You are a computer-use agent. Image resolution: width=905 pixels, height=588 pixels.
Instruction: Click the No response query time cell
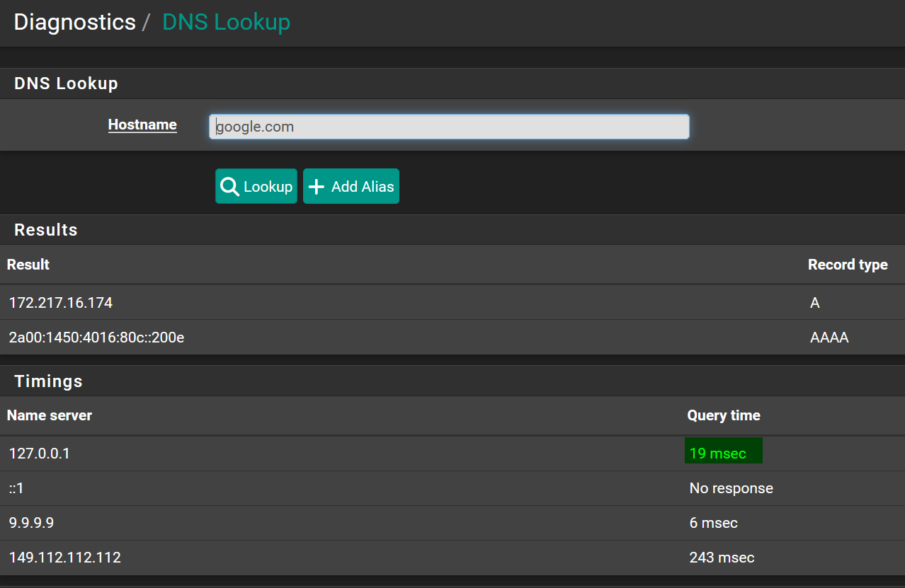tap(731, 488)
